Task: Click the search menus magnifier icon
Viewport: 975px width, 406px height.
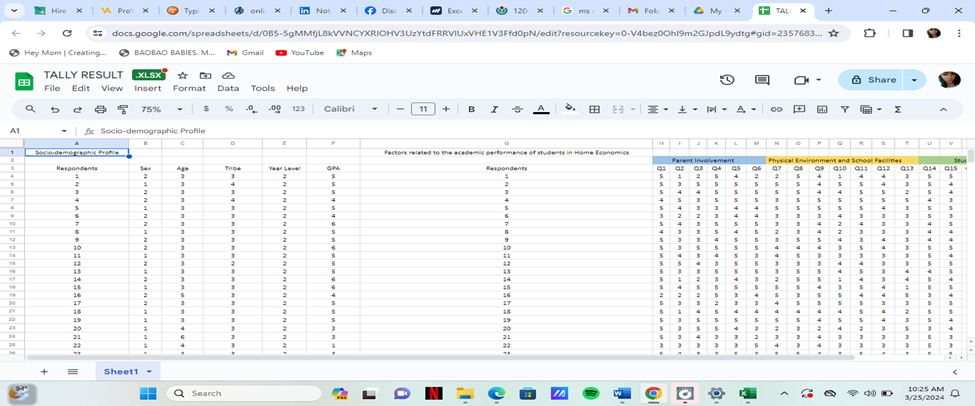Action: pos(30,109)
